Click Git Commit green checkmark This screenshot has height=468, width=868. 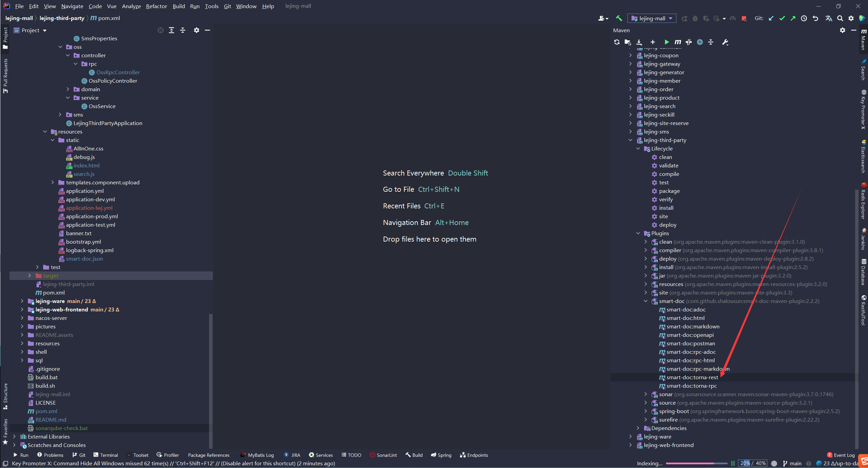pyautogui.click(x=782, y=18)
